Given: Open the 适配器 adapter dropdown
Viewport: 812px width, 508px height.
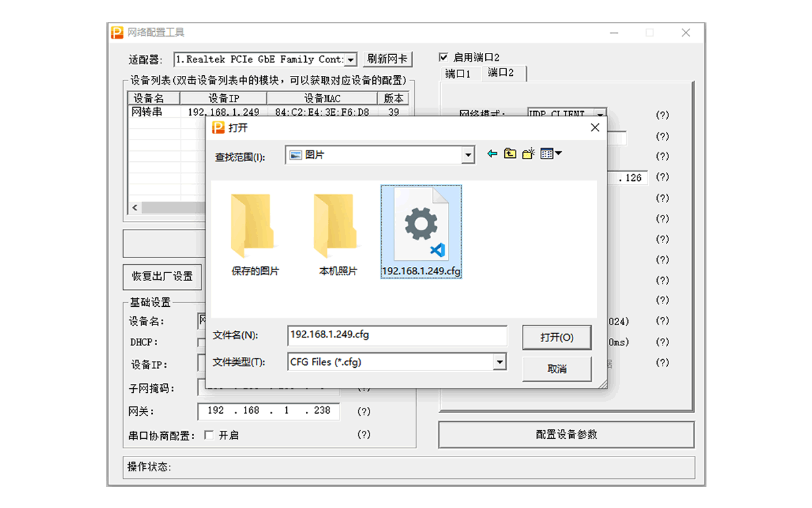Looking at the screenshot, I should coord(351,60).
